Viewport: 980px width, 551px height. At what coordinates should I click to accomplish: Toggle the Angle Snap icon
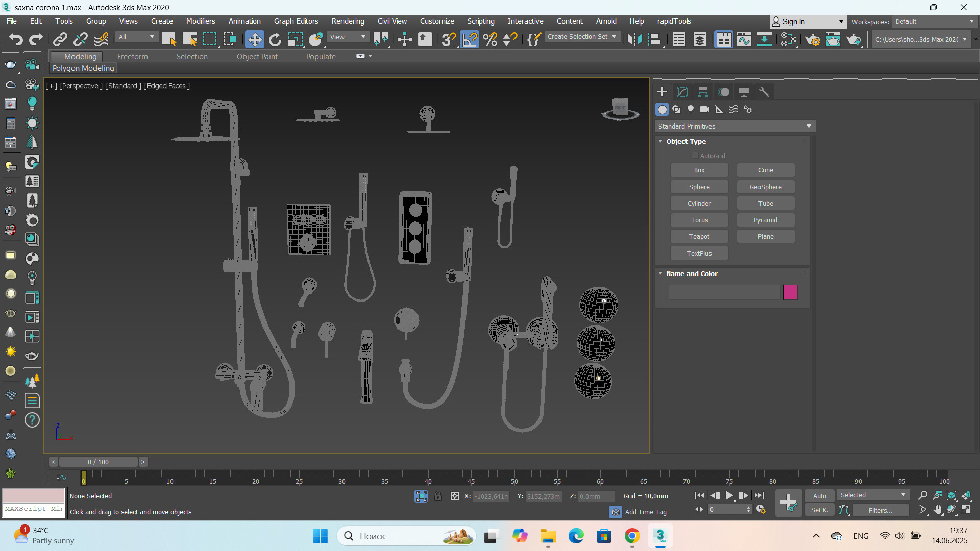pyautogui.click(x=470, y=39)
